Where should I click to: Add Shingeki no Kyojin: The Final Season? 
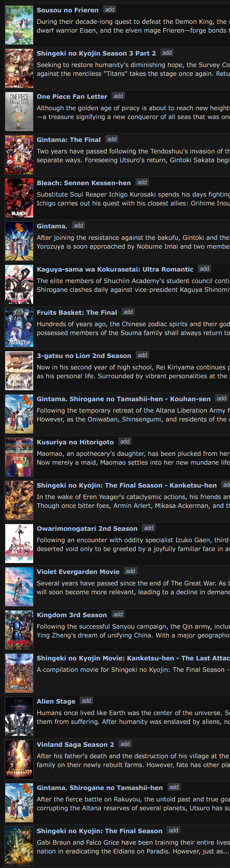click(174, 830)
